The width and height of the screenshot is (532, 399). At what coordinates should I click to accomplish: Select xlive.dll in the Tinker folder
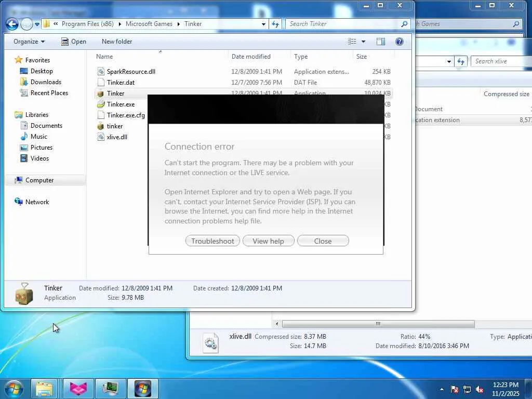coord(117,137)
